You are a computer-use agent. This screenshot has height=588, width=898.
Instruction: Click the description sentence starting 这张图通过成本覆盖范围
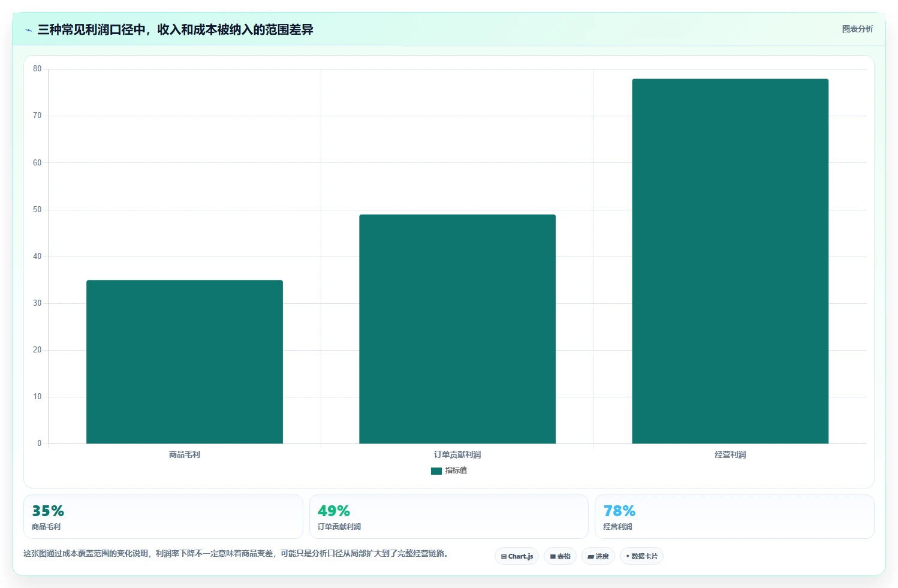(x=236, y=553)
